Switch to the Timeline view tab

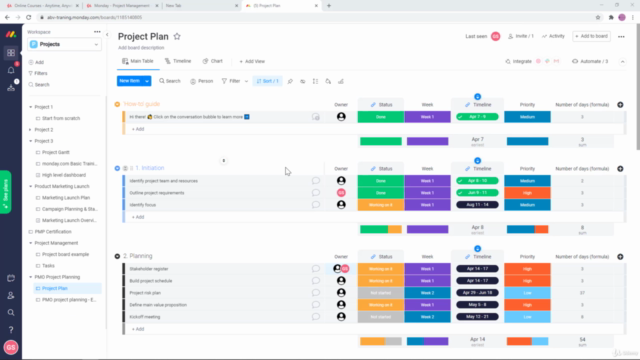(178, 61)
